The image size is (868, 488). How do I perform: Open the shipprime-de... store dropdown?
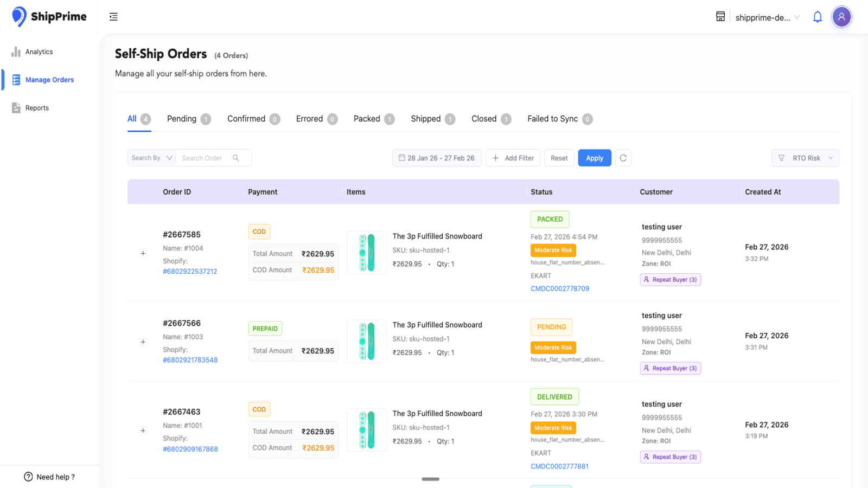768,17
